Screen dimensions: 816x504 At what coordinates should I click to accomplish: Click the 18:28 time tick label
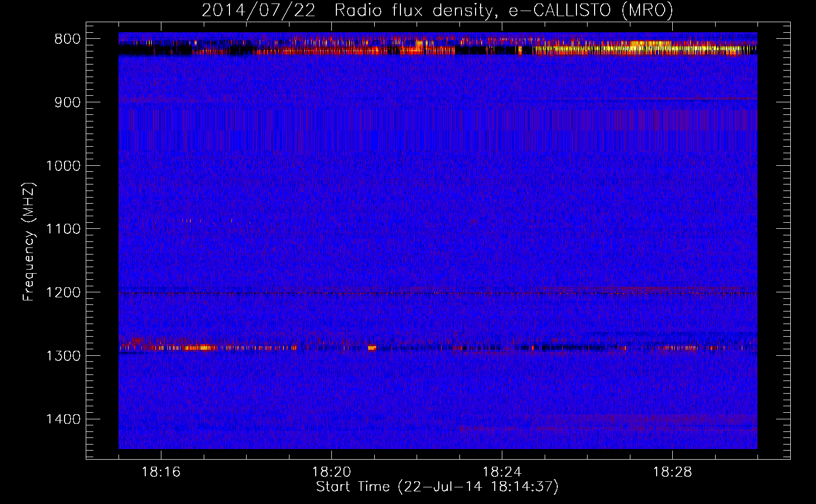(672, 472)
